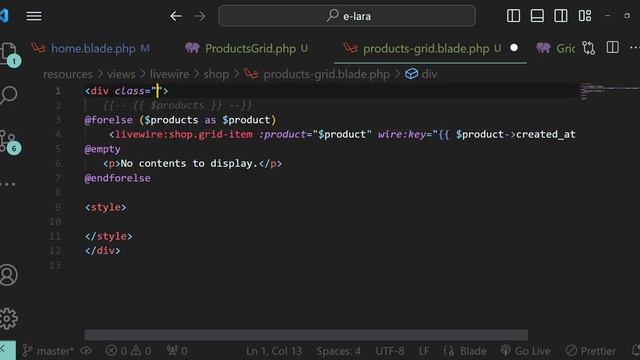This screenshot has height=360, width=640.
Task: Publish or sync changes cloud icon
Action: tap(86, 351)
